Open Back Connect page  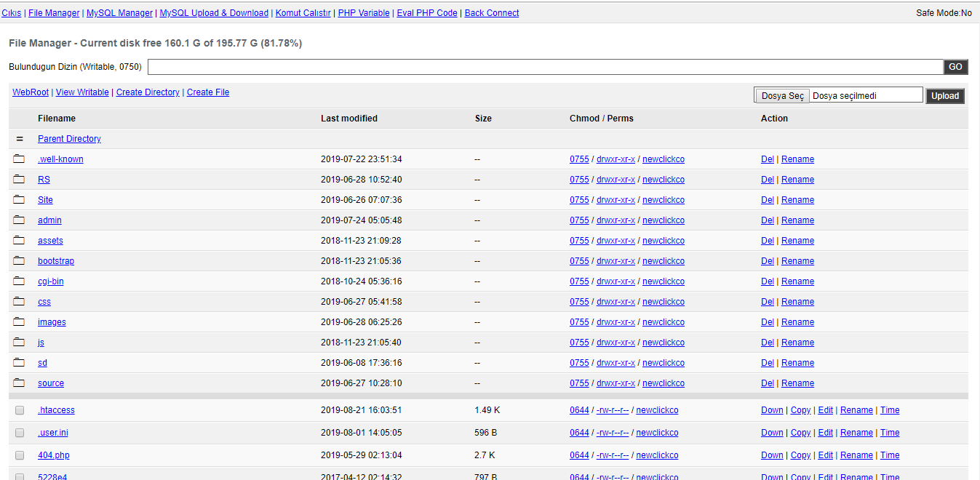[x=492, y=13]
